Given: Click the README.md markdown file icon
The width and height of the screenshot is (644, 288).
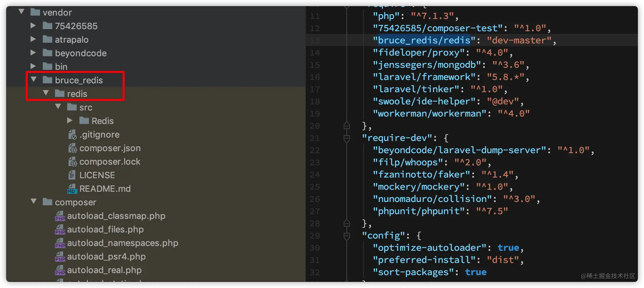Looking at the screenshot, I should [x=72, y=189].
